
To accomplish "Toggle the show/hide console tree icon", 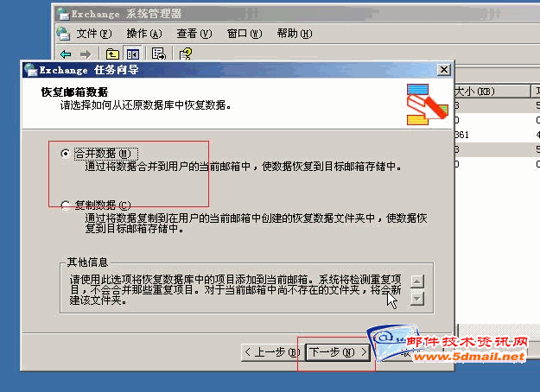I will point(132,54).
